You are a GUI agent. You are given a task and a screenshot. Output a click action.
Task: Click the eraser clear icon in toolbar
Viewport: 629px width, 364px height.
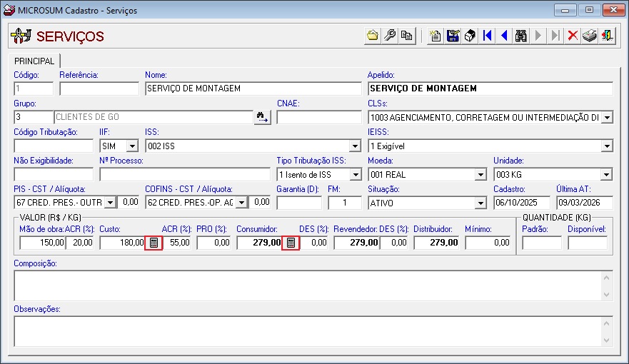pos(470,36)
